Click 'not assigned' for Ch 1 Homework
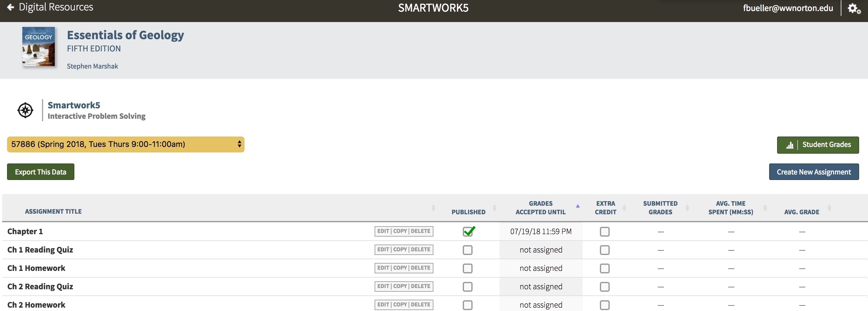868x311 pixels. 541,268
